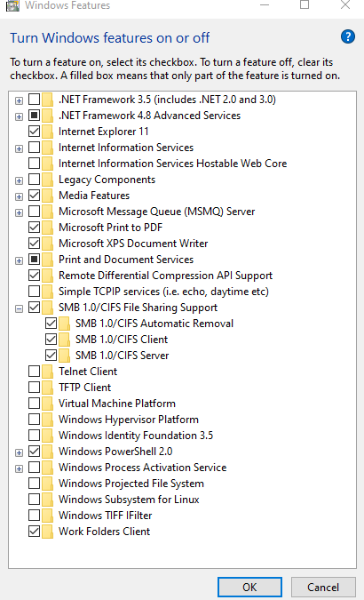The height and width of the screenshot is (600, 364).
Task: Select the Work Folders Client folder icon
Action: pos(47,532)
